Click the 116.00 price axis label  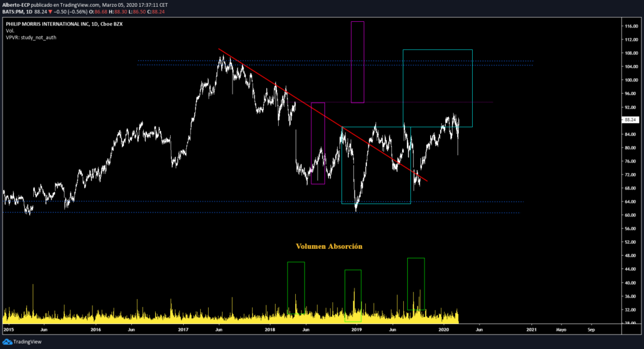click(x=631, y=26)
